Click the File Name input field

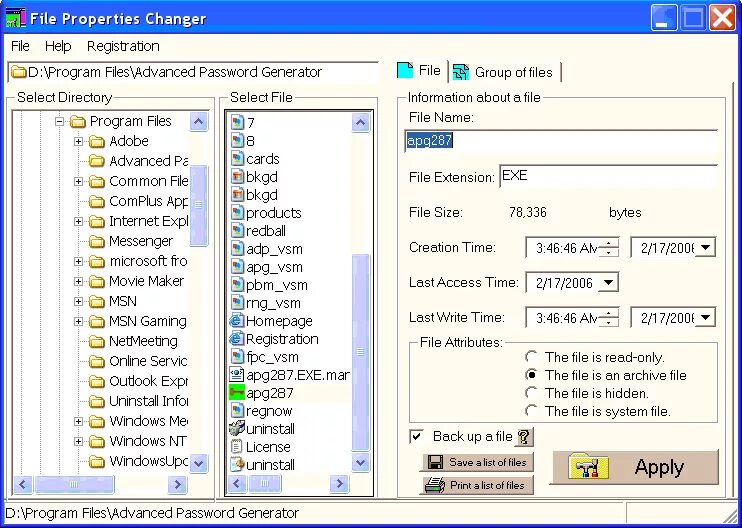(562, 141)
